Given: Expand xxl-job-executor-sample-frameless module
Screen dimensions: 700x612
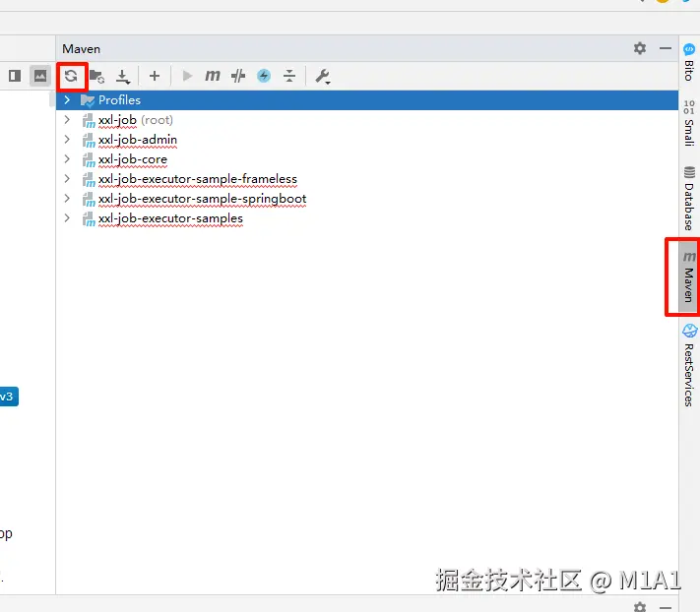Looking at the screenshot, I should click(x=67, y=178).
